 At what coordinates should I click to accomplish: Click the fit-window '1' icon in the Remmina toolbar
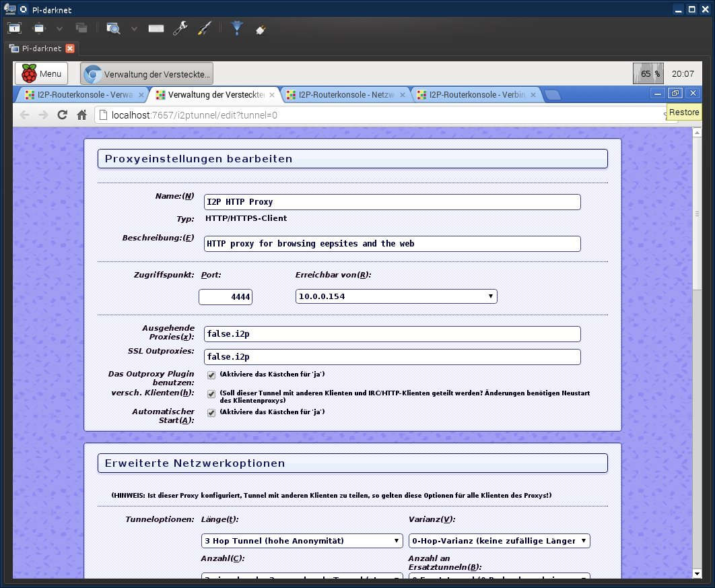click(14, 28)
